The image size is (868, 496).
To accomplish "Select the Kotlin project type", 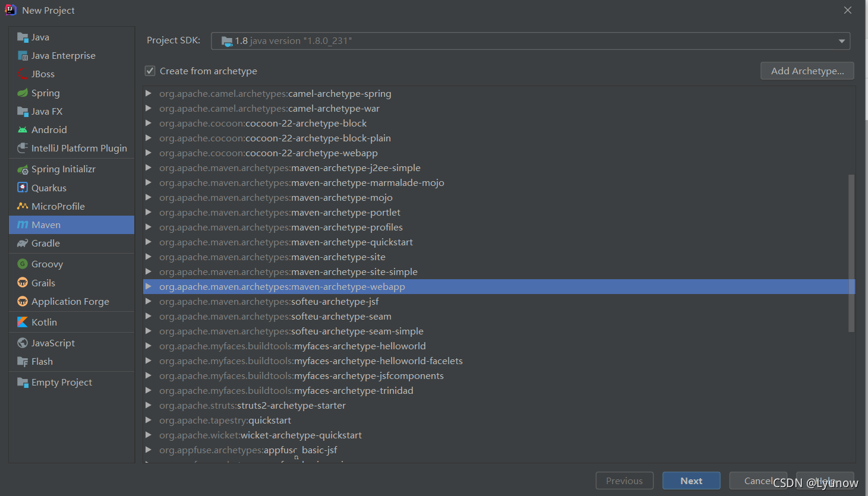I will (x=72, y=322).
